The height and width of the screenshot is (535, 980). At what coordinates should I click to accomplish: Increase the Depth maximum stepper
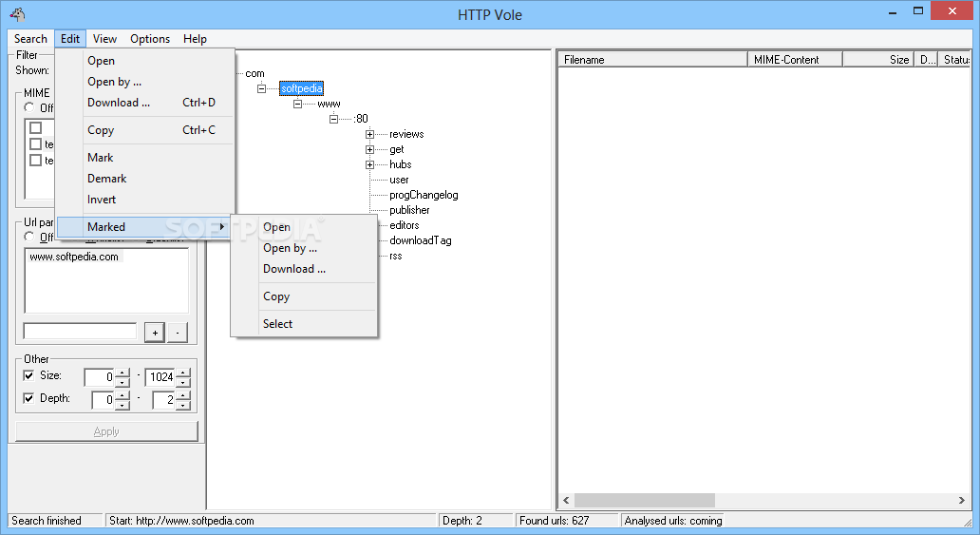183,395
